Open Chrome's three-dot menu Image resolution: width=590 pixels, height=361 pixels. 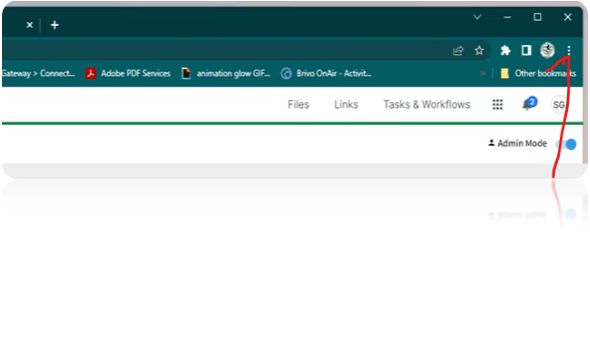click(x=569, y=50)
